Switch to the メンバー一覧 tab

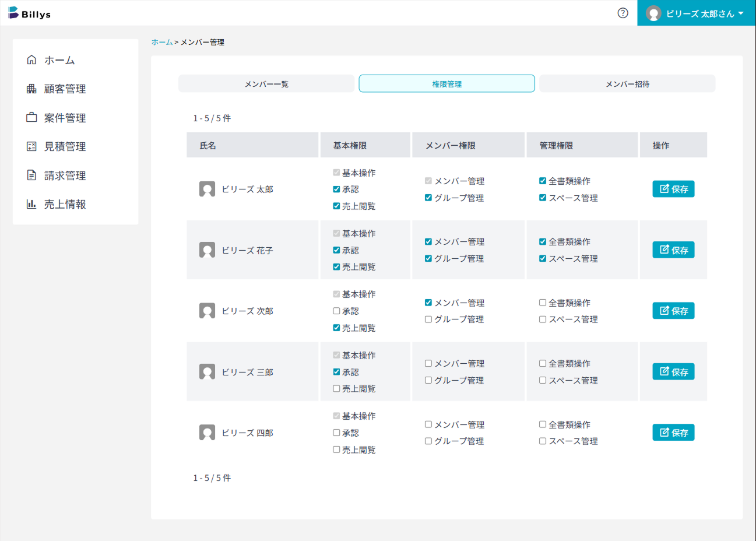coord(266,84)
